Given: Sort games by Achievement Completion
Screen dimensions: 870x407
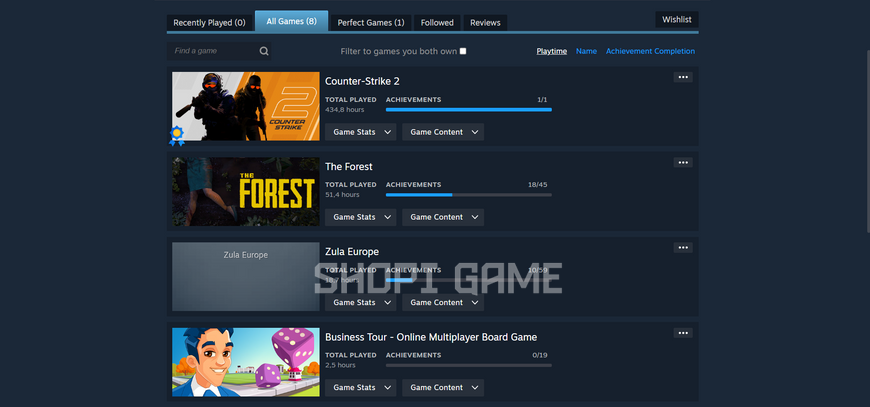Looking at the screenshot, I should coord(650,51).
